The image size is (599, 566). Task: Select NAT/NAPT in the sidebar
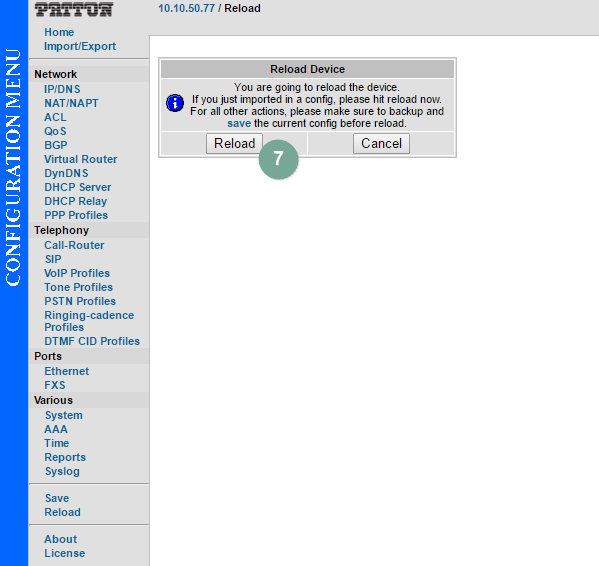click(71, 103)
